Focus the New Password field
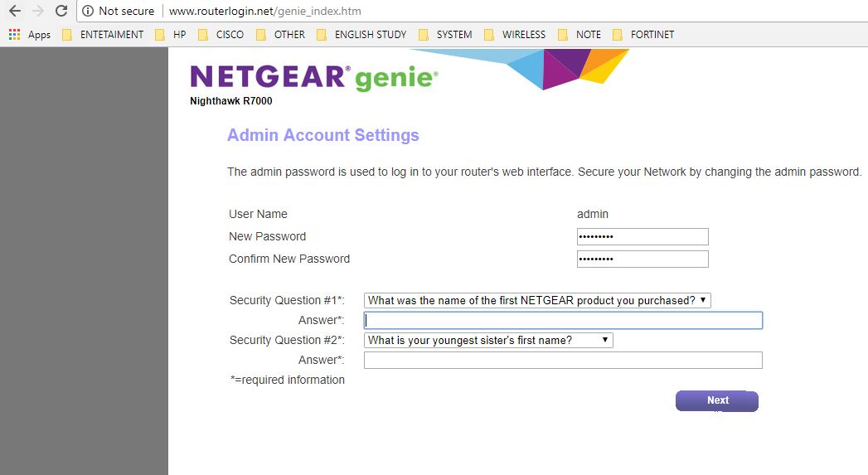 pos(643,236)
